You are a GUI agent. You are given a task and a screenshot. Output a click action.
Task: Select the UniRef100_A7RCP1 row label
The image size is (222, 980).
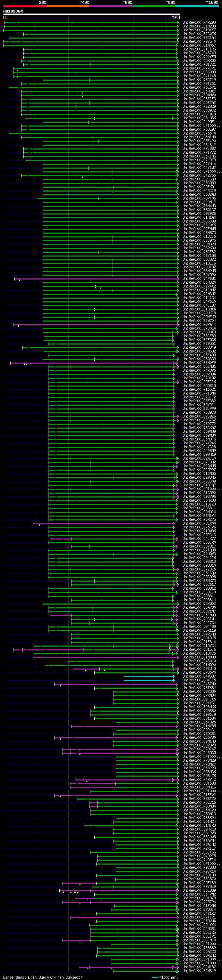(x=199, y=68)
